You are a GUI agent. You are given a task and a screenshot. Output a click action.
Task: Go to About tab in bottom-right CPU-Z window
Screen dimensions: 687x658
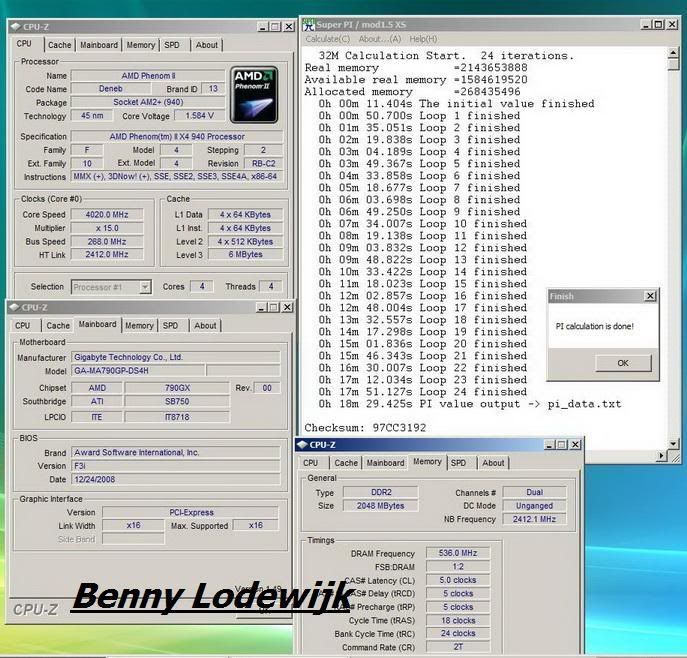(493, 463)
